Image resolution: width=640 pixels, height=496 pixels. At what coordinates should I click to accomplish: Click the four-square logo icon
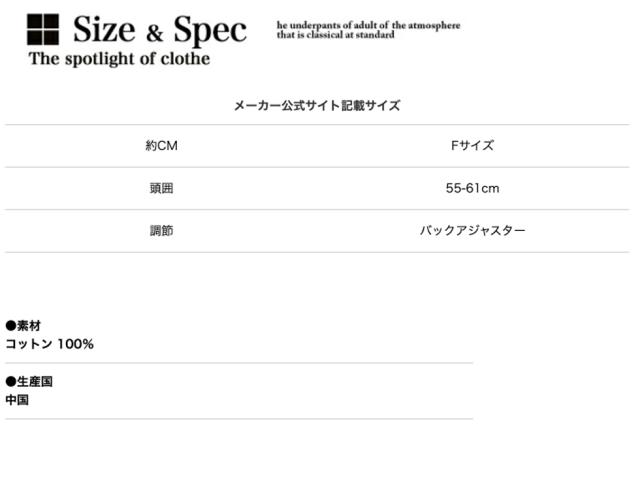click(42, 30)
